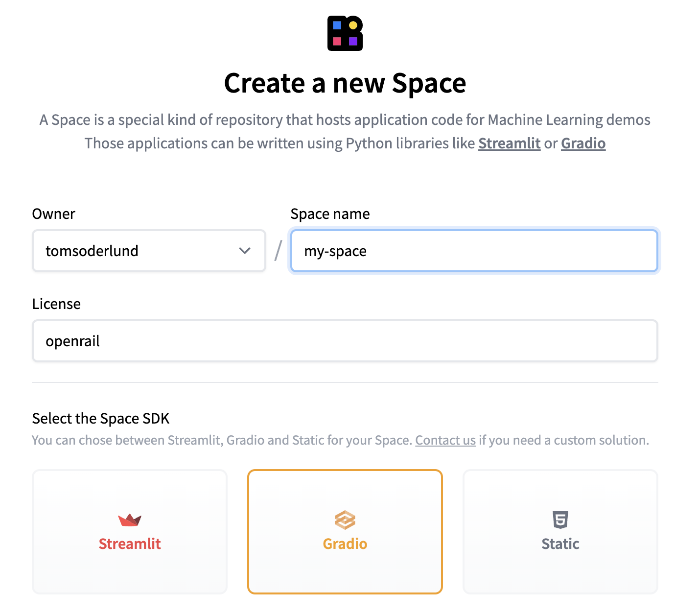Click the Create a new Space heading

pyautogui.click(x=345, y=83)
